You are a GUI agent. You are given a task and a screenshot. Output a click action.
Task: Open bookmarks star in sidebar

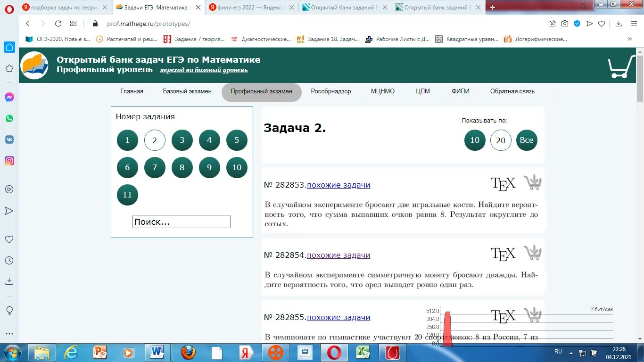tap(9, 68)
